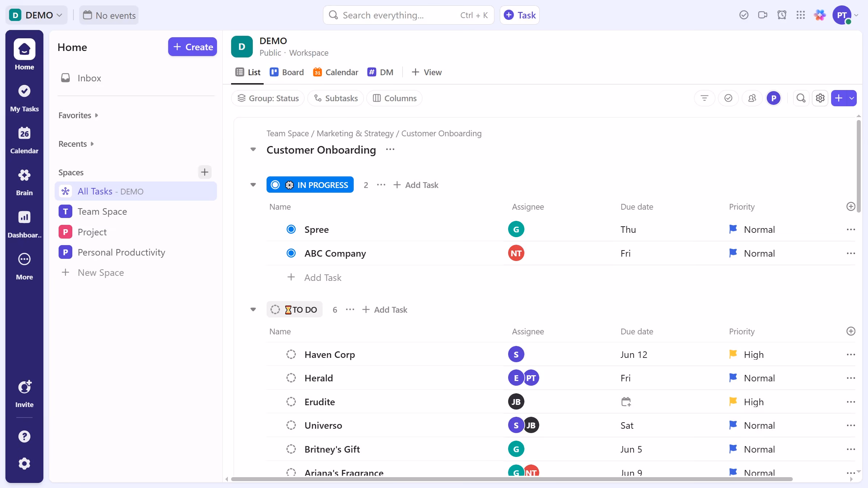Image resolution: width=868 pixels, height=488 pixels.
Task: Collapse the TO DO group
Action: click(253, 309)
